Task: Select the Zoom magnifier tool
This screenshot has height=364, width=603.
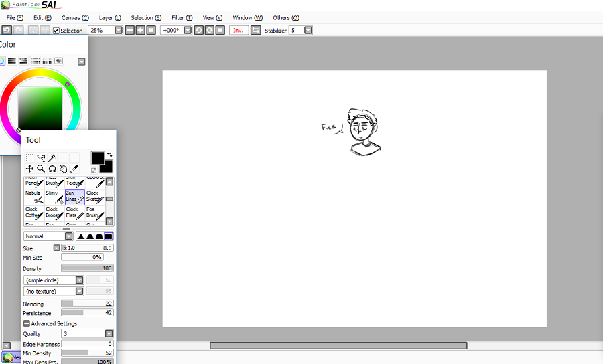Action: 41,169
